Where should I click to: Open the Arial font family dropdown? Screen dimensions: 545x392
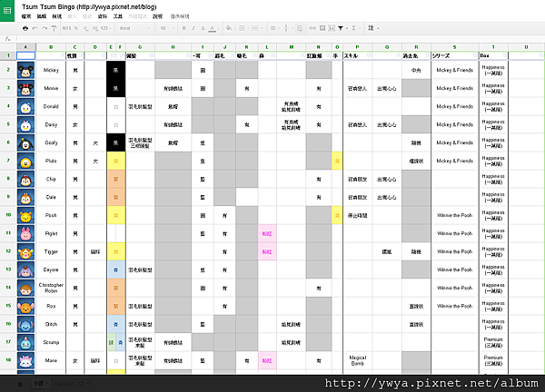pyautogui.click(x=134, y=28)
